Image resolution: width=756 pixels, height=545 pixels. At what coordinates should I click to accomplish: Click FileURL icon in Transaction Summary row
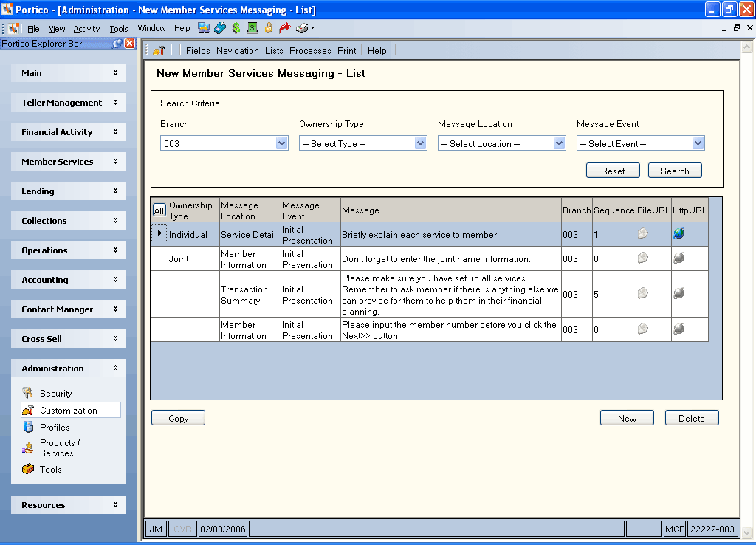click(643, 293)
